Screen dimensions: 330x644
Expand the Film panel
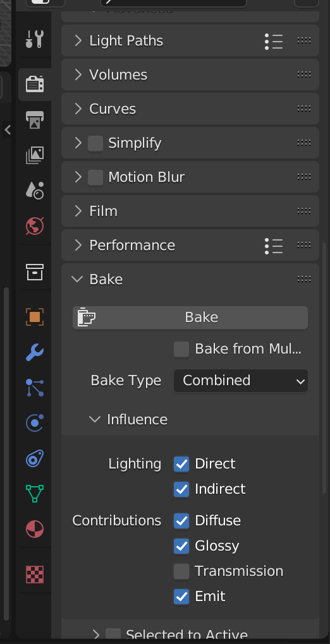tap(78, 211)
